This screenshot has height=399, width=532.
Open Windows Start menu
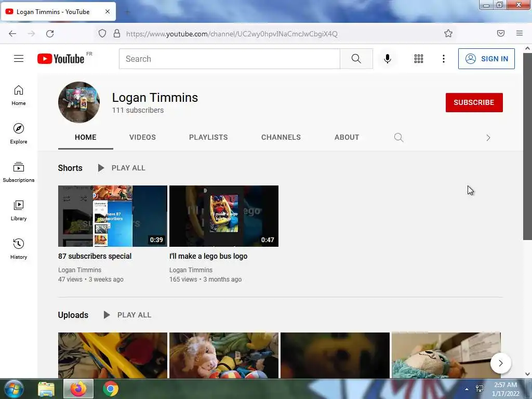pos(14,389)
